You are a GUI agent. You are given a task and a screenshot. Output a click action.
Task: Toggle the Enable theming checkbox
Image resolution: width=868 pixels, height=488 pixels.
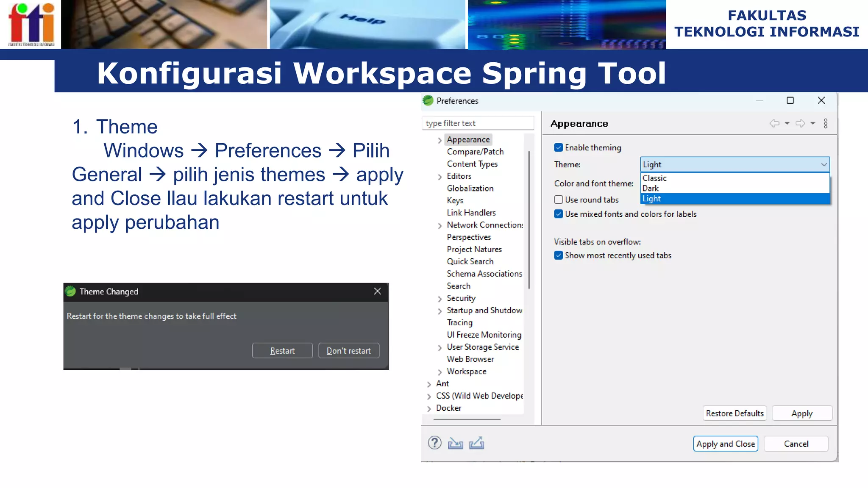[x=559, y=147]
